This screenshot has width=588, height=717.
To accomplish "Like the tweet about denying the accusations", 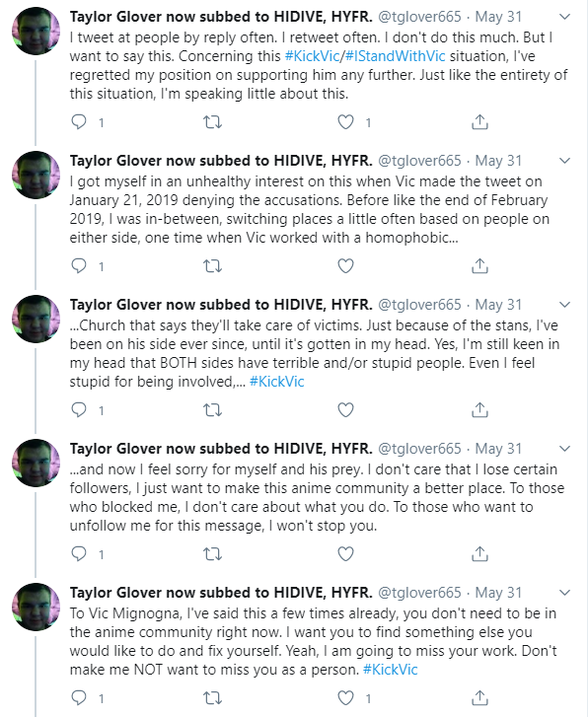I will click(345, 266).
